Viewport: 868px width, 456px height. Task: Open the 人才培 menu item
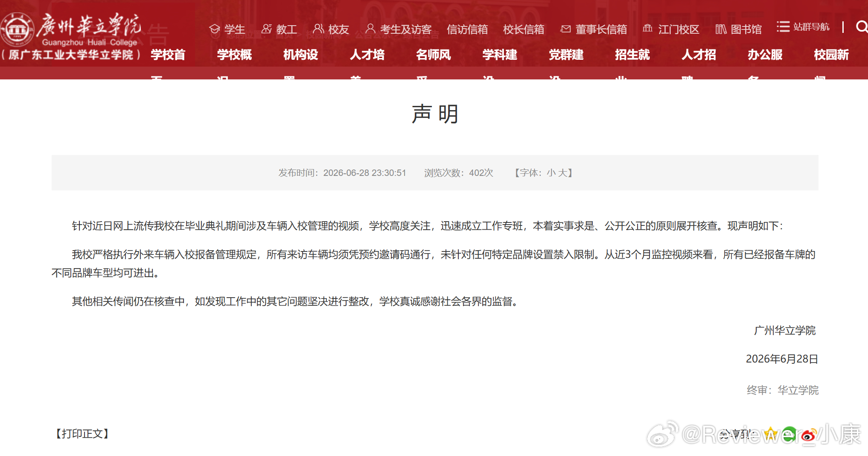367,55
